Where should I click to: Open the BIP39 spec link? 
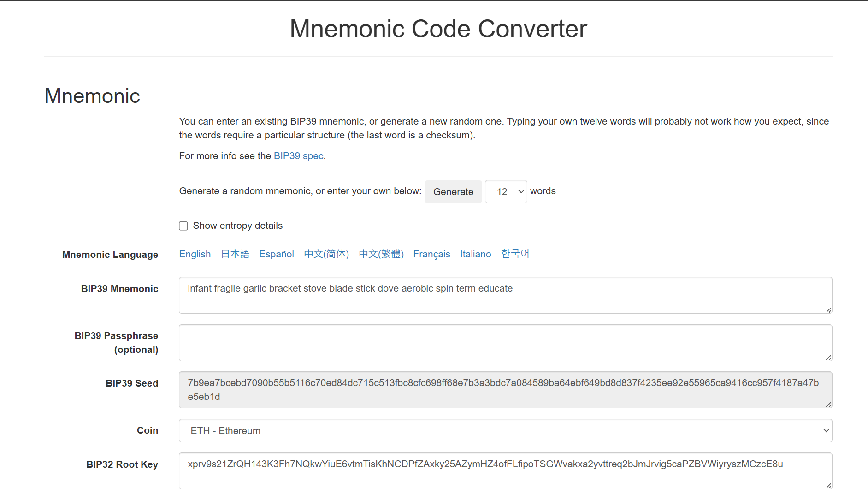coord(298,156)
